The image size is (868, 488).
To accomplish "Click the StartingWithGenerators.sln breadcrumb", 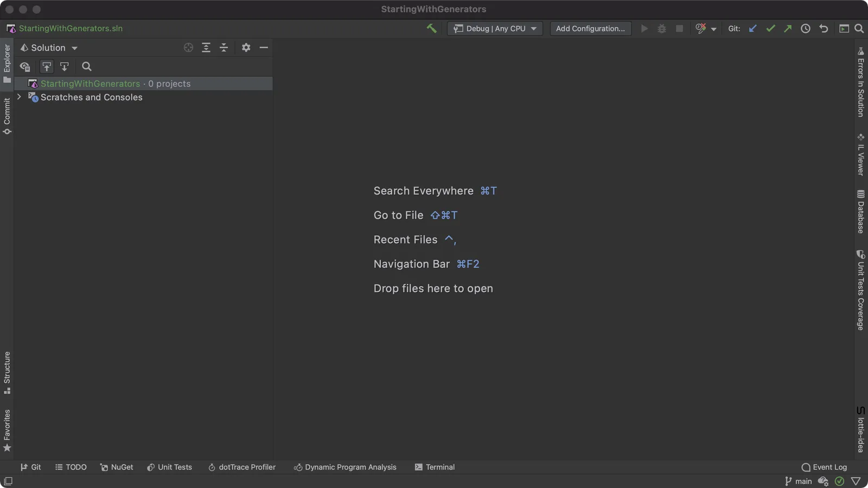I will pyautogui.click(x=65, y=28).
